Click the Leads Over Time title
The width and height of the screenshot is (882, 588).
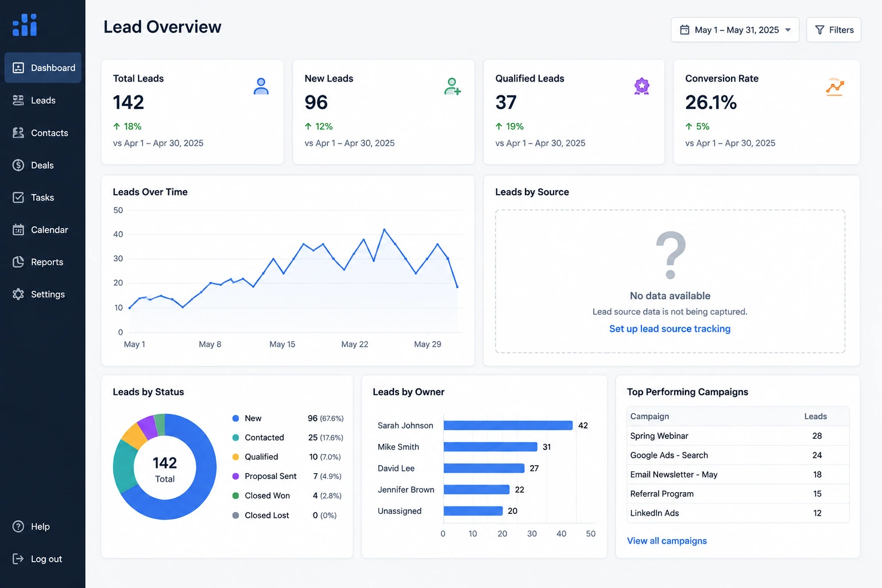pos(150,192)
